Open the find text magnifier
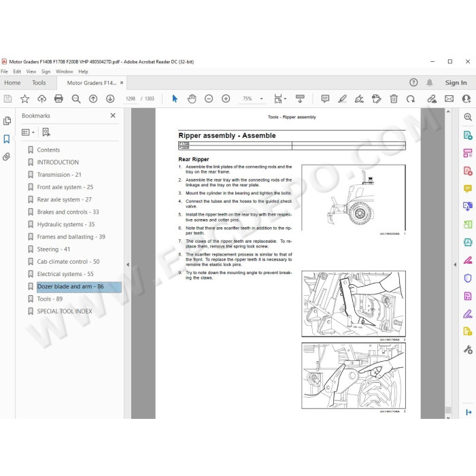 [x=76, y=99]
